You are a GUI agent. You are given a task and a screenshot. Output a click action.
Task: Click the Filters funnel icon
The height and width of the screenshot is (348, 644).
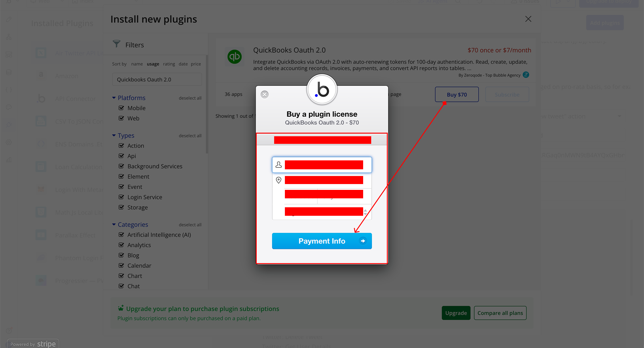point(116,44)
